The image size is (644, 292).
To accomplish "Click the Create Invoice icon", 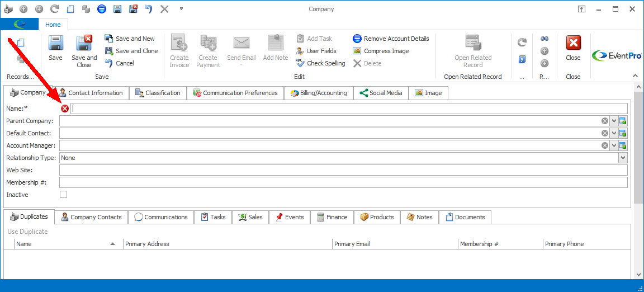I will (179, 43).
